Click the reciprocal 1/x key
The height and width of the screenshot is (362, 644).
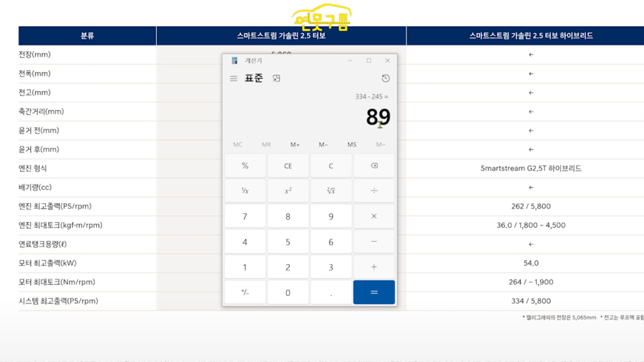[245, 191]
